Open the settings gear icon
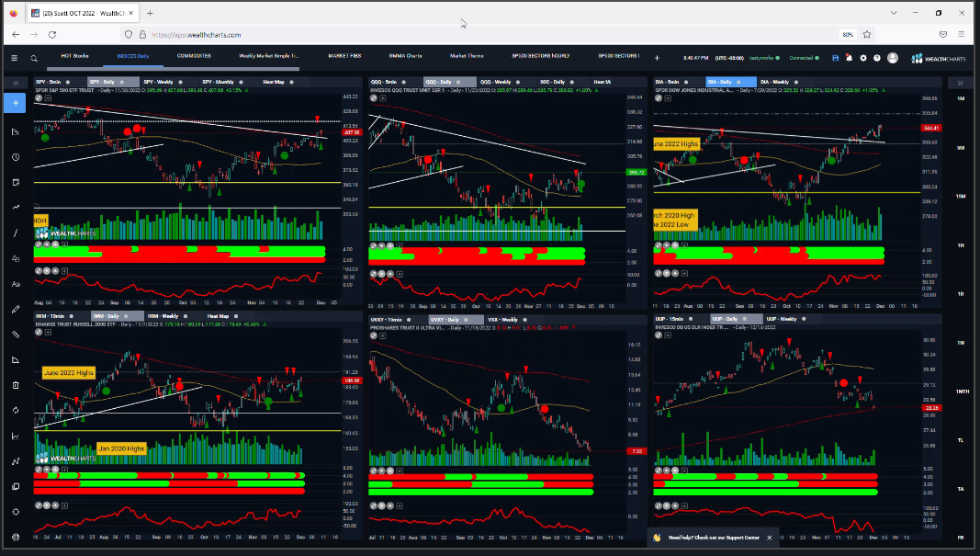This screenshot has height=556, width=980. 863,58
